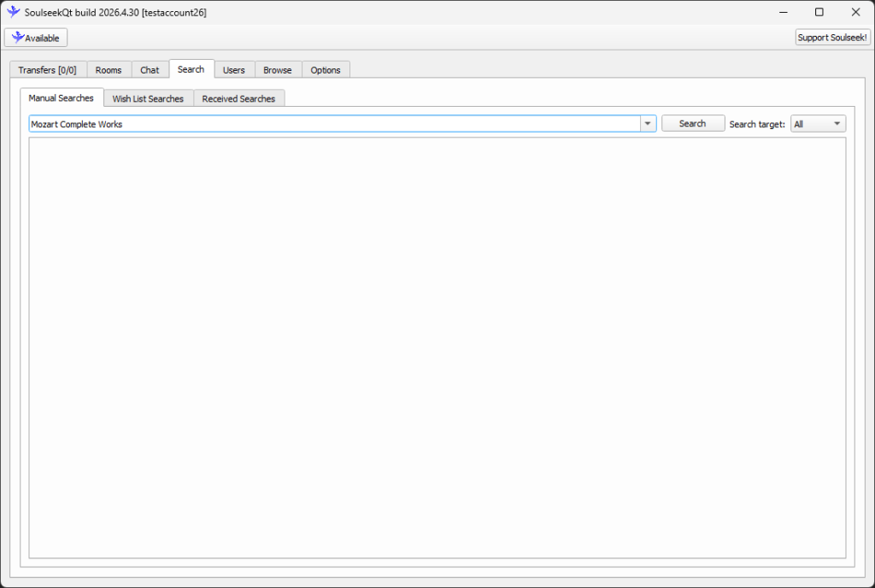The height and width of the screenshot is (588, 875).
Task: Toggle the Available status button
Action: pos(36,38)
